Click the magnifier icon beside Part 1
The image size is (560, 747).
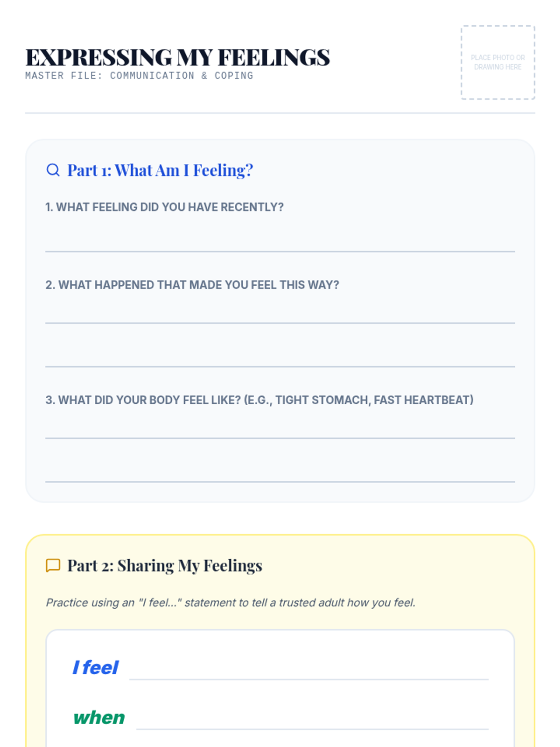point(53,170)
